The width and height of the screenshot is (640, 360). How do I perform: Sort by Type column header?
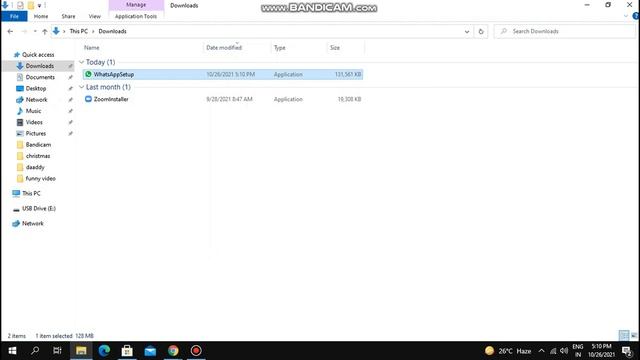click(280, 48)
